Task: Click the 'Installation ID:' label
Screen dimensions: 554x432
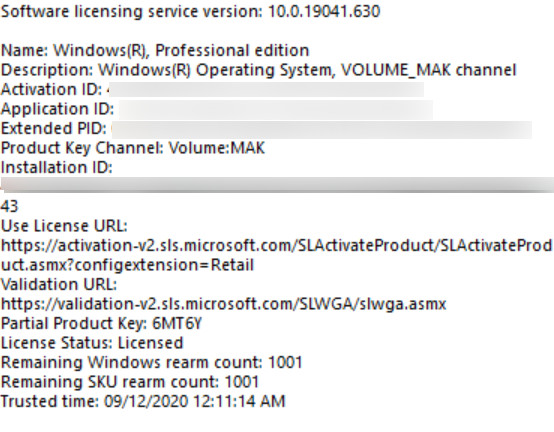Action: (57, 167)
